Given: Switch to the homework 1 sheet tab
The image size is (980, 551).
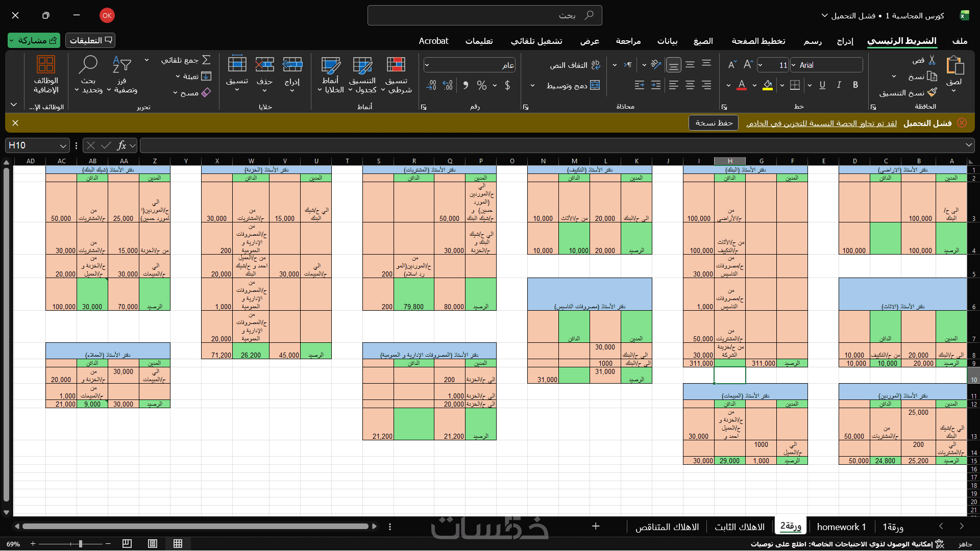Looking at the screenshot, I should [x=841, y=527].
